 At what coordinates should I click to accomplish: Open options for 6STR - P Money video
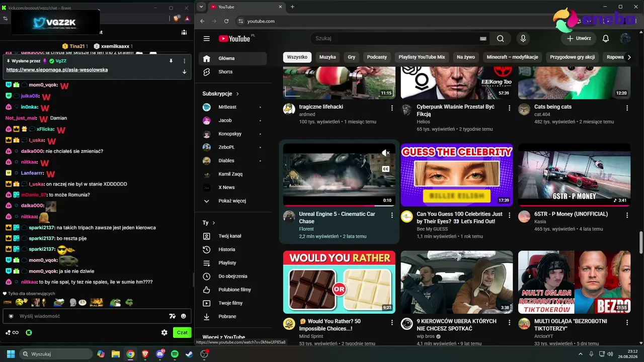coord(627,215)
